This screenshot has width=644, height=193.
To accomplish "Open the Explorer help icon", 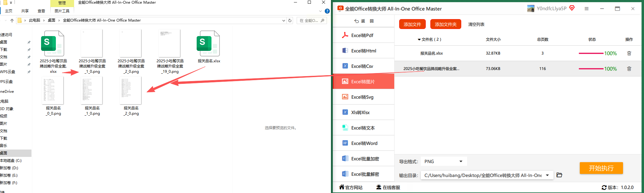I will tap(327, 11).
